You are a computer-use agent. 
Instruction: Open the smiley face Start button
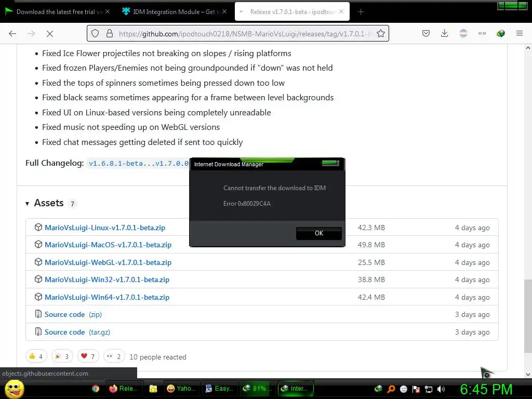[14, 389]
